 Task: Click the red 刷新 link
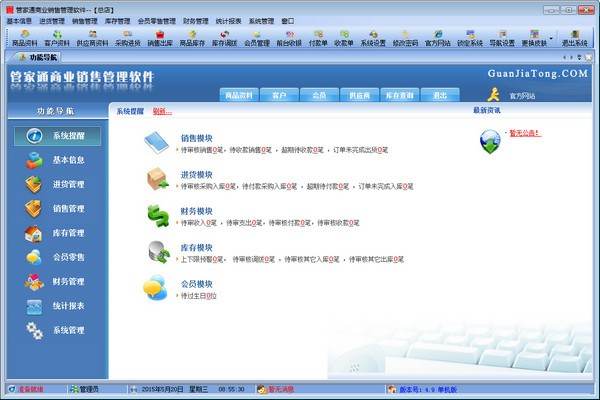[162, 111]
